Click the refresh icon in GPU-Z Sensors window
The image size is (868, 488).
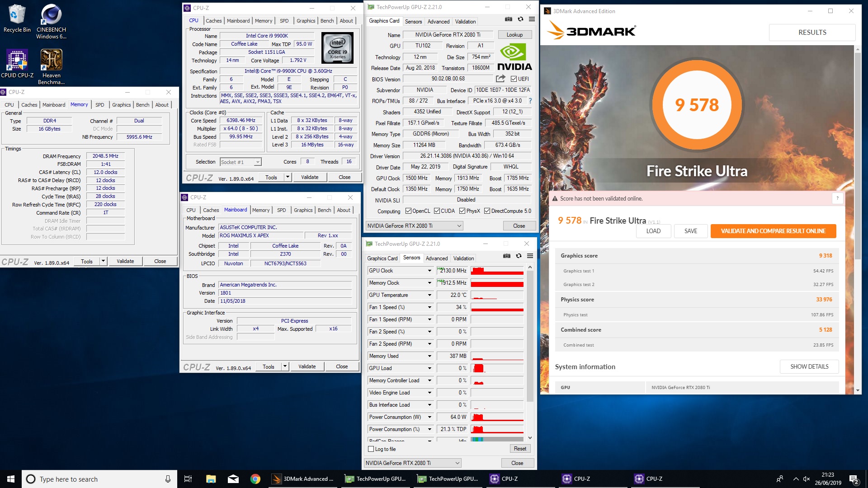coord(519,256)
